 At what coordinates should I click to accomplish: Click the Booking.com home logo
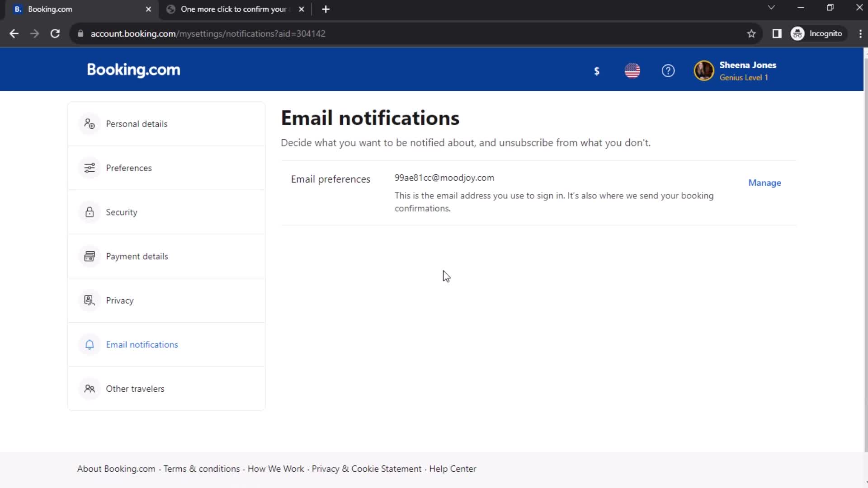133,70
